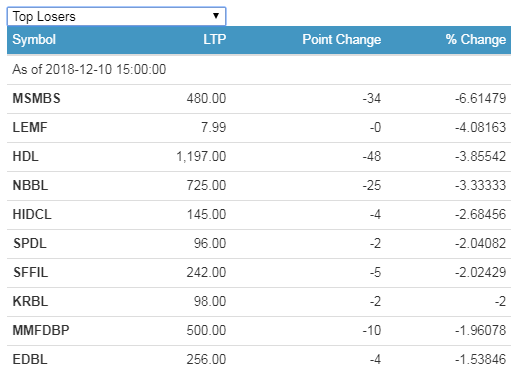Select the HIDCL stock symbol
This screenshot has width=519, height=373.
click(x=32, y=214)
